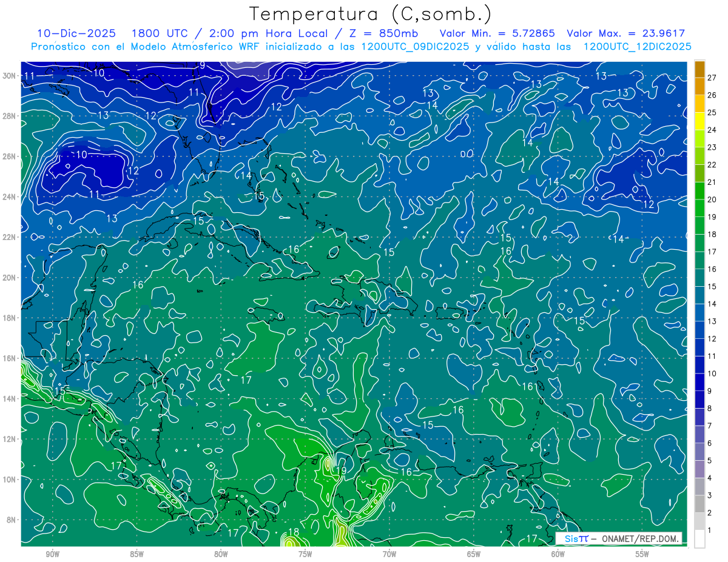Click the '18N' latitude label
This screenshot has height=562, width=728.
point(10,318)
